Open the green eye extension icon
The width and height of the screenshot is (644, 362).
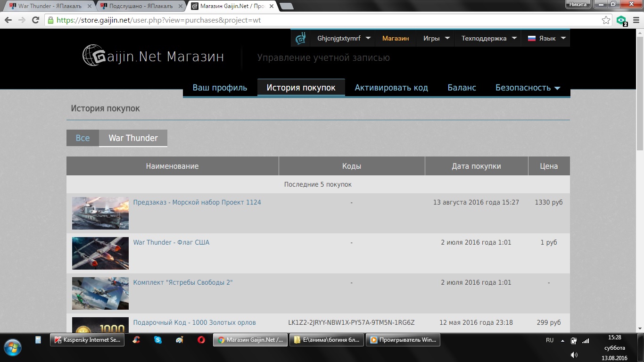[622, 20]
